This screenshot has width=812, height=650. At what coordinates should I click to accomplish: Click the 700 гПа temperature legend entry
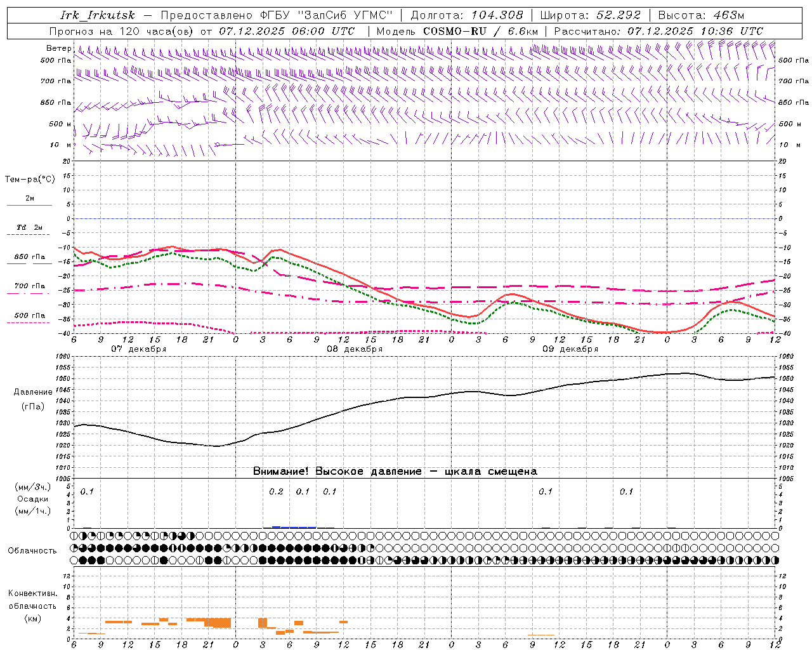(30, 286)
